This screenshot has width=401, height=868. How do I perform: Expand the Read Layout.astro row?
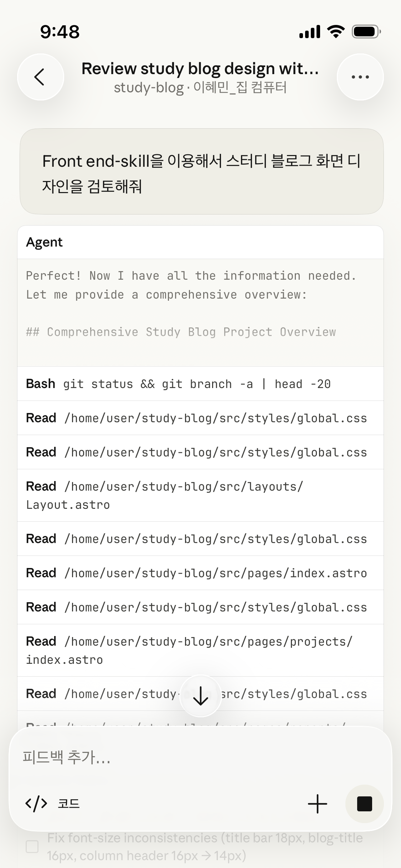[x=200, y=495]
